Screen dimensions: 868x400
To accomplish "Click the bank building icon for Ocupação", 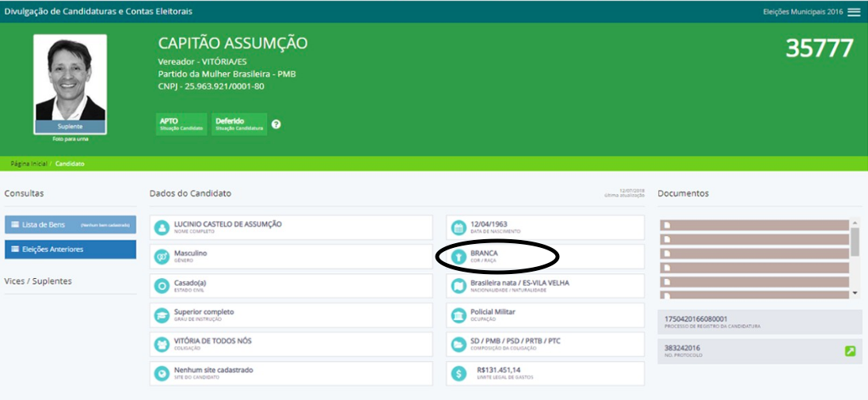I will [458, 315].
